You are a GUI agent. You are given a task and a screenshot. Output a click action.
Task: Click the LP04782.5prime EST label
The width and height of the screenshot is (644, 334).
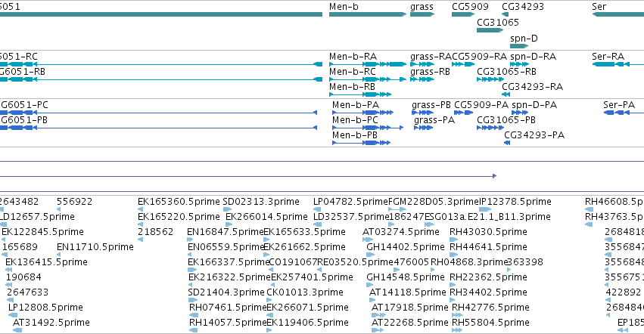[350, 202]
